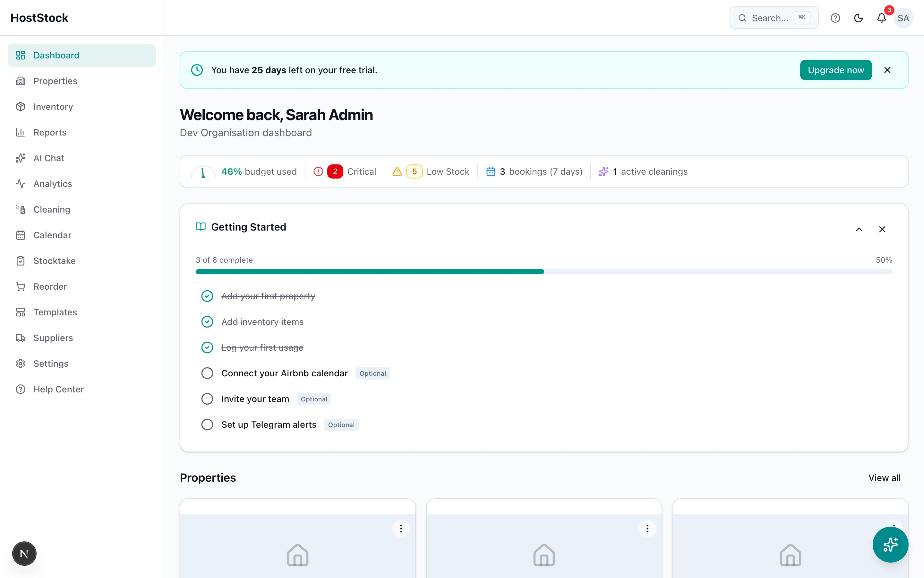Collapse the Getting Started panel
Image resolution: width=924 pixels, height=578 pixels.
click(859, 229)
